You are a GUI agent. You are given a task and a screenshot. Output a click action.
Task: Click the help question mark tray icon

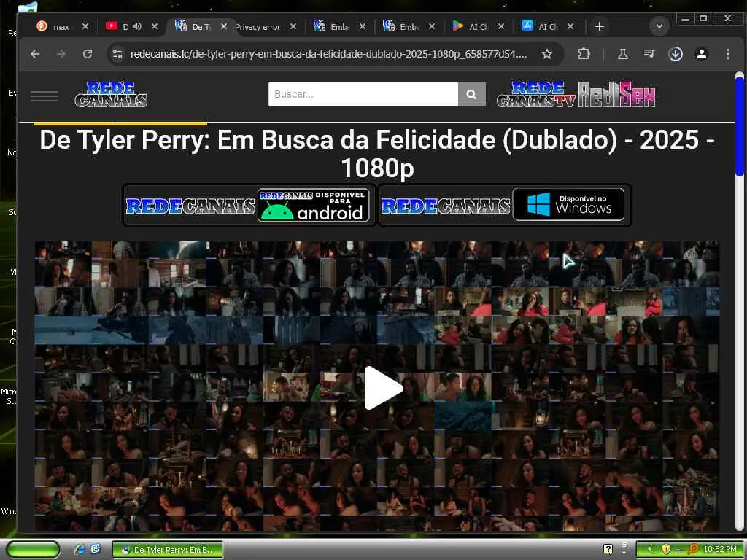tap(608, 549)
